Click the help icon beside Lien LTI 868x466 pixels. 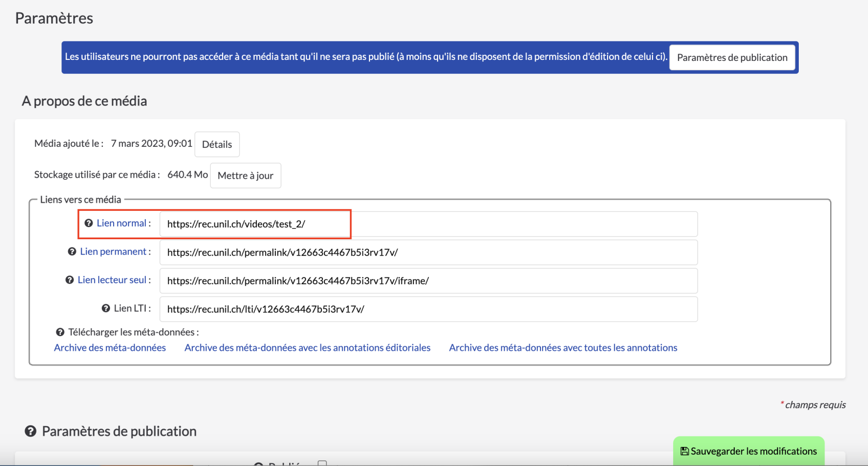click(x=105, y=308)
